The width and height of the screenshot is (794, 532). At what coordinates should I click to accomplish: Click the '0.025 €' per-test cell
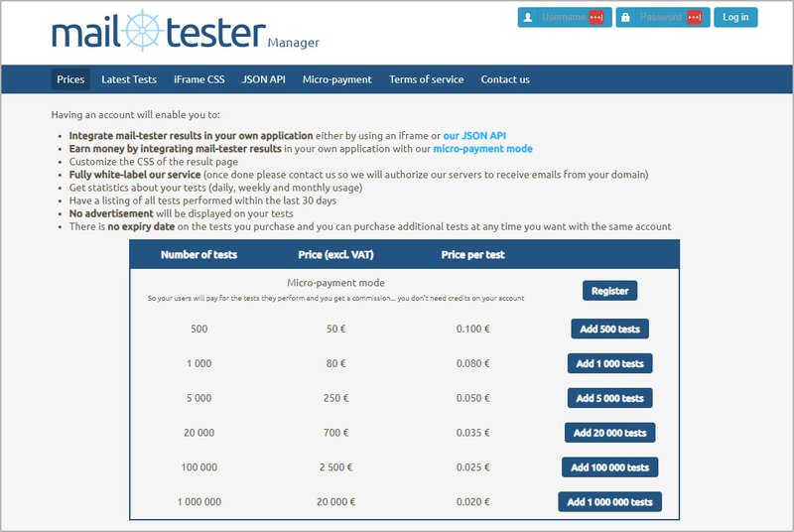point(473,467)
